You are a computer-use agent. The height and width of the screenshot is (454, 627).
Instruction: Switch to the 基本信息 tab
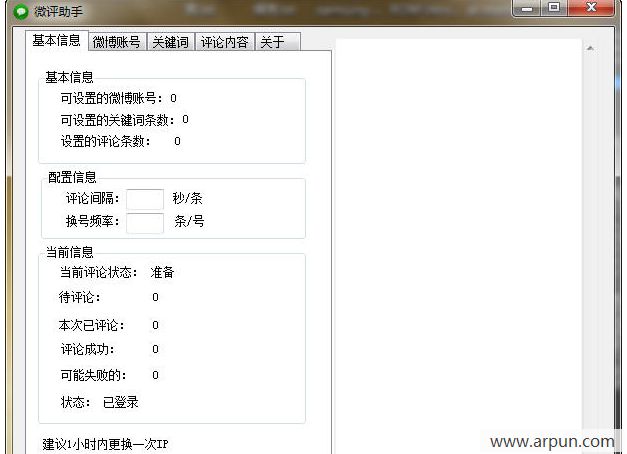(56, 40)
